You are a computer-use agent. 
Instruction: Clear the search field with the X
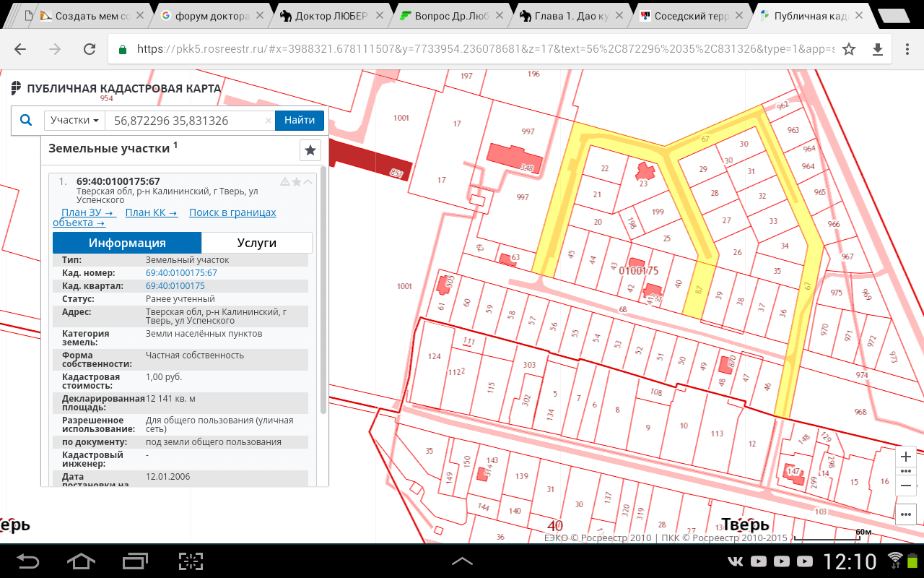[268, 121]
